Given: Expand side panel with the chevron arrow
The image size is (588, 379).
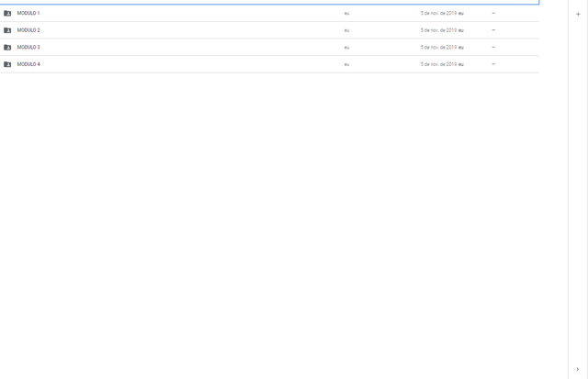Looking at the screenshot, I should point(578,369).
